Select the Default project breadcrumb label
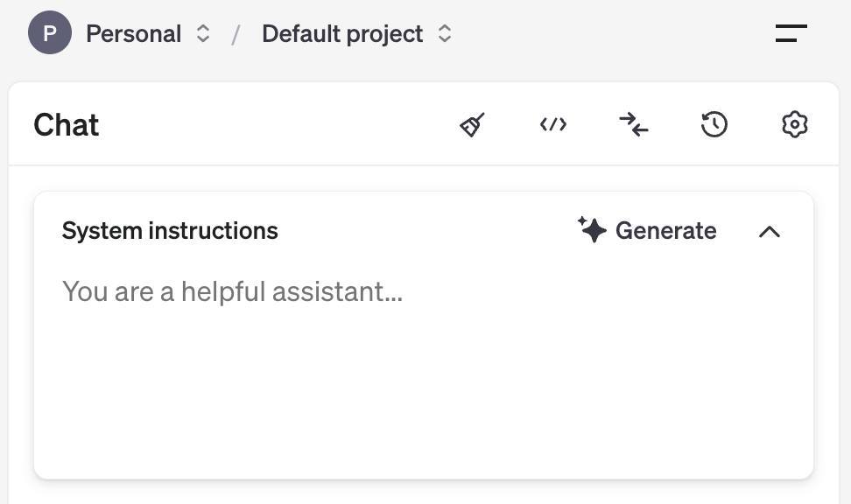This screenshot has height=504, width=851. click(341, 34)
